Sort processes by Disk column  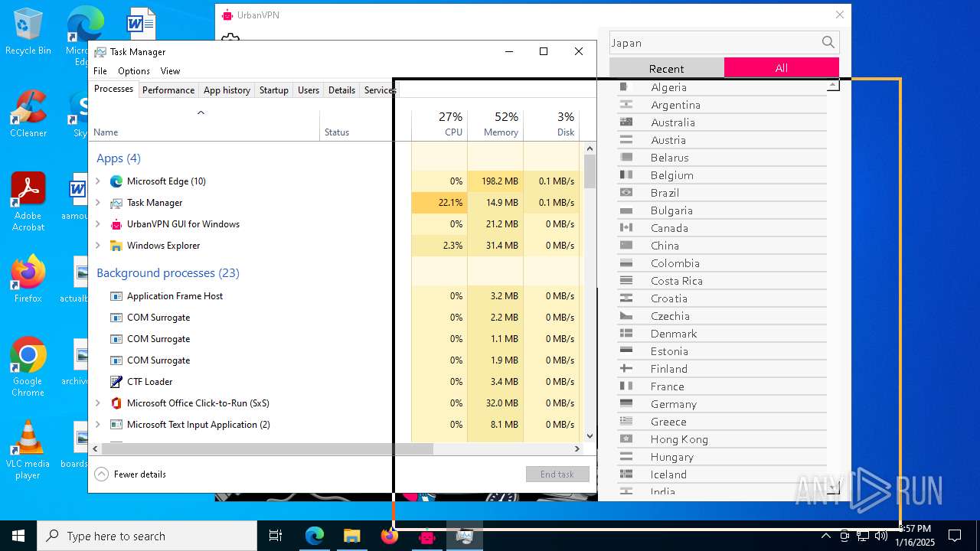[x=551, y=124]
